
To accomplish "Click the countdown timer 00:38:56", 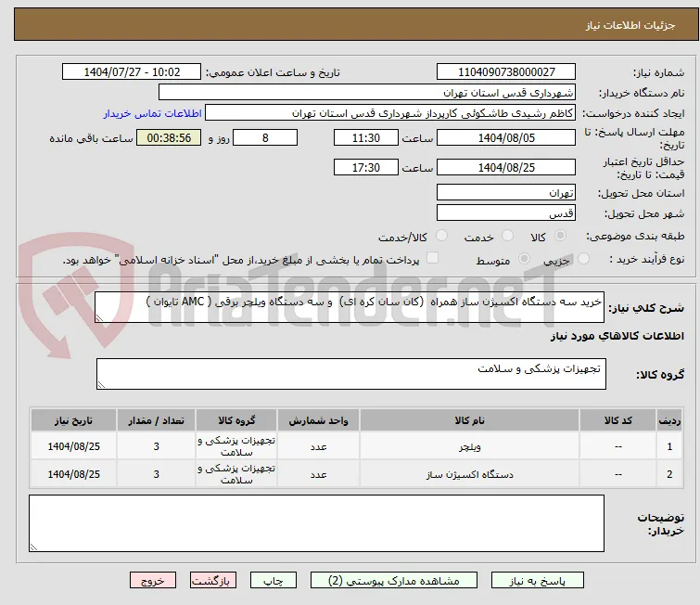I will click(169, 137).
